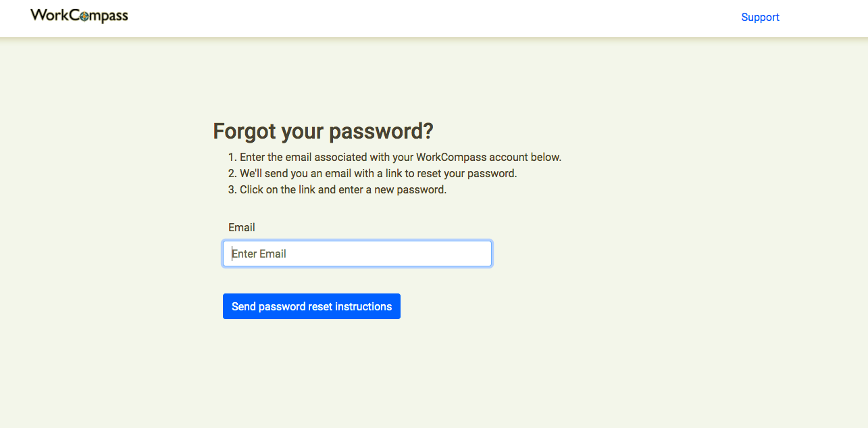Click instruction step 2 about the reset link
The image size is (868, 428).
point(378,174)
